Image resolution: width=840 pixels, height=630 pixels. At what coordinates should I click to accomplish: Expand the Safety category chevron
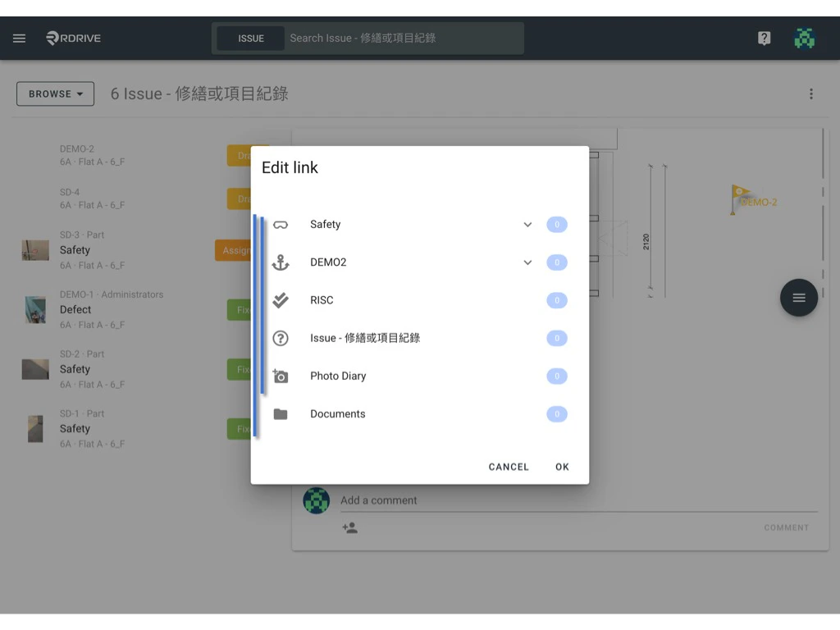[x=527, y=224]
